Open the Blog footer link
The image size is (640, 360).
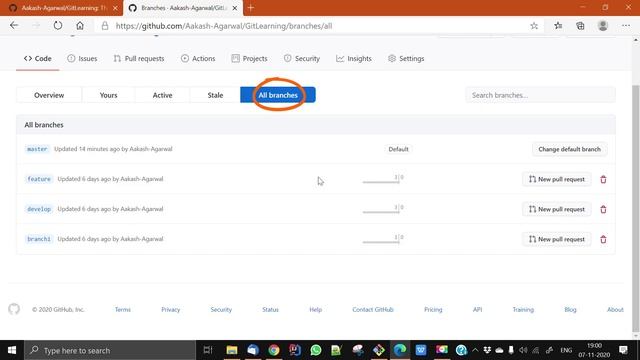570,309
